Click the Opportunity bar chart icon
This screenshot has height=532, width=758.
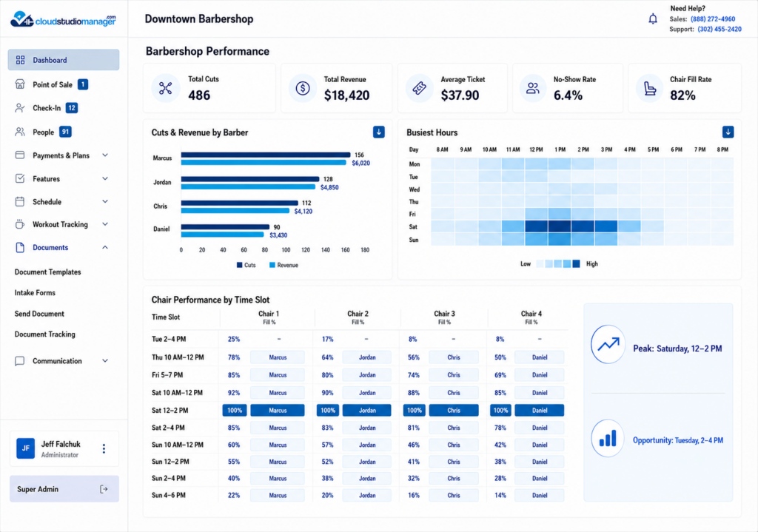pos(608,438)
